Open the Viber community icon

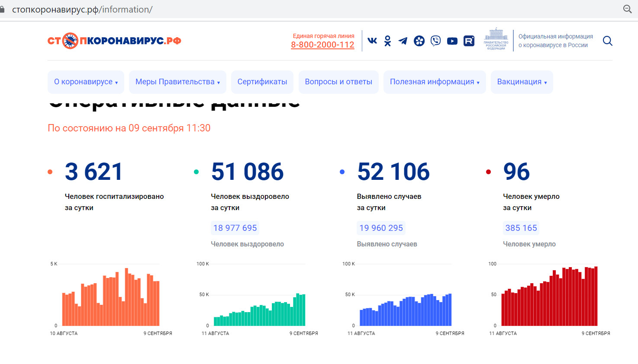(435, 40)
